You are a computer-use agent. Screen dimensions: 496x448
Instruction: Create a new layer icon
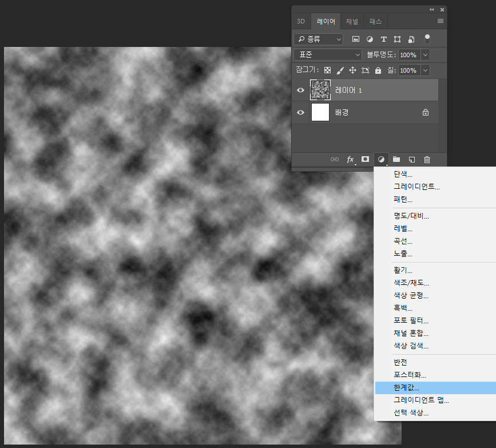[x=411, y=160]
